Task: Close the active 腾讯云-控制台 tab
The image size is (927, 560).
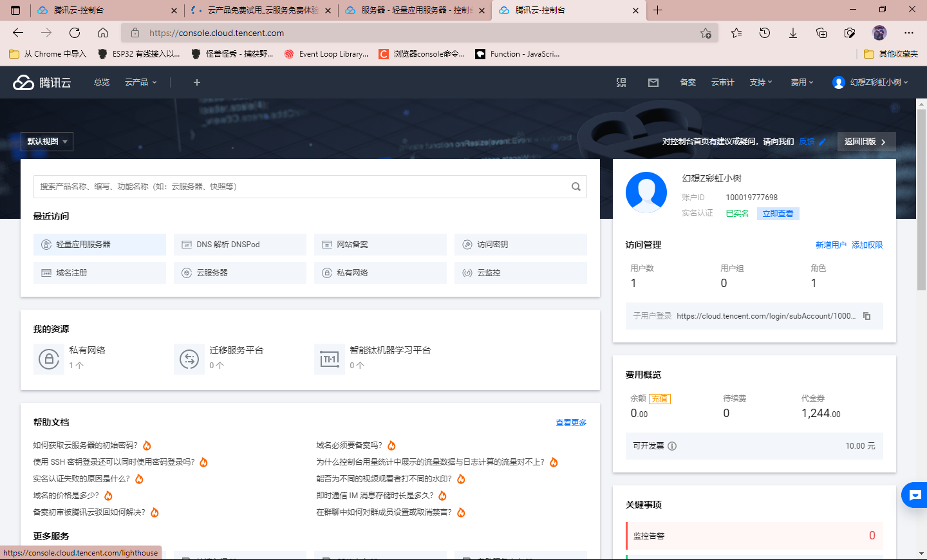Action: tap(635, 10)
